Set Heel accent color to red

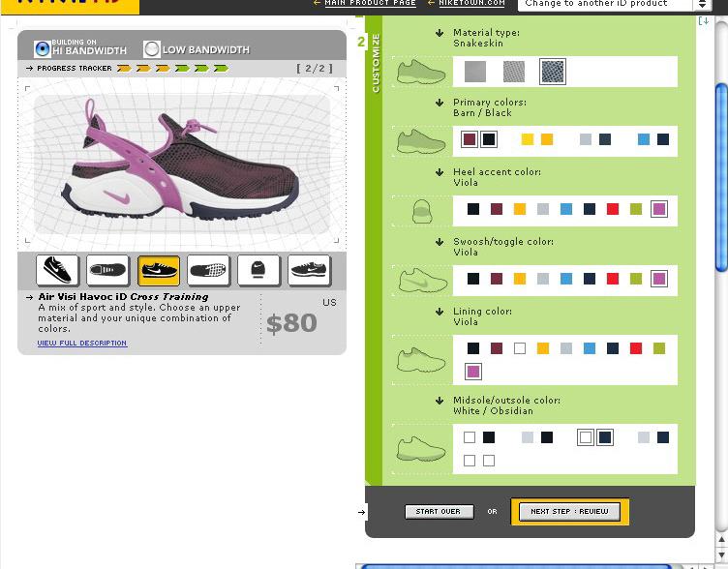pos(613,209)
